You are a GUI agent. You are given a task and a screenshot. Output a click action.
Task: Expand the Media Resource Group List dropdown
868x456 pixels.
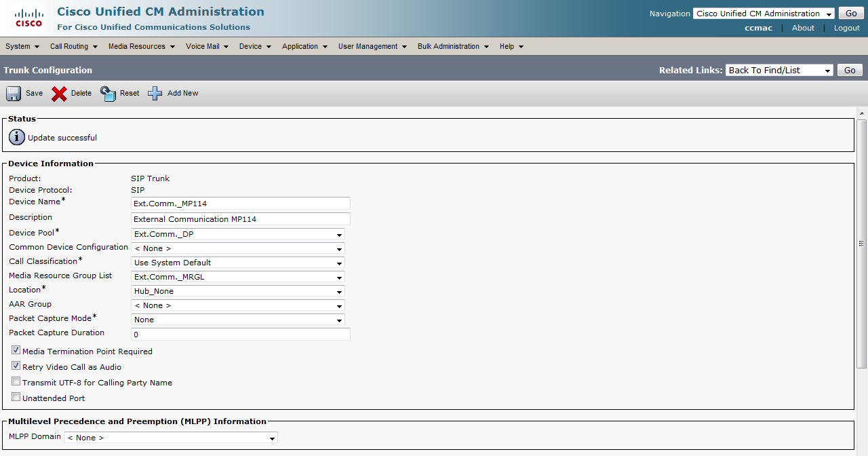tap(238, 277)
